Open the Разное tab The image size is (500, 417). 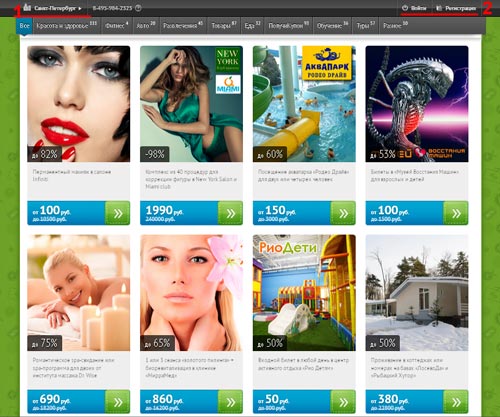(x=395, y=26)
